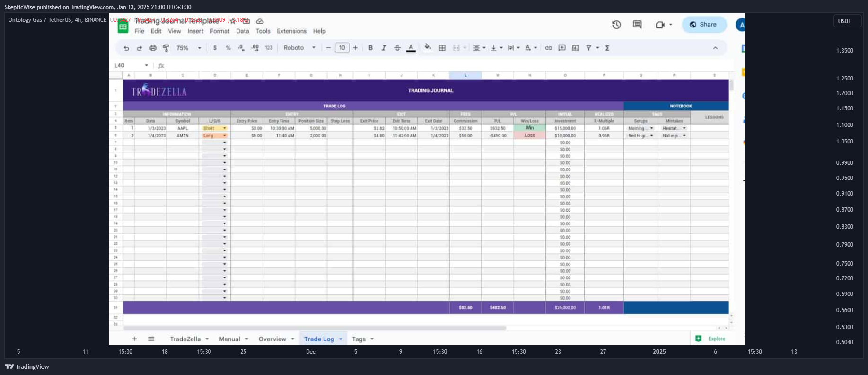This screenshot has width=868, height=375.
Task: Open the 75% zoom dropdown
Action: 188,48
